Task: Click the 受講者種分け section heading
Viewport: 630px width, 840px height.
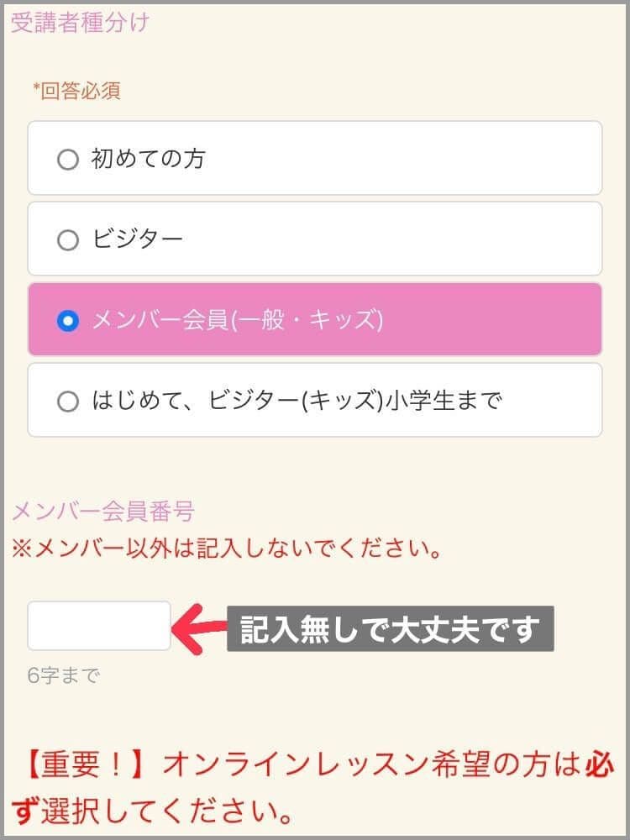Action: click(80, 22)
